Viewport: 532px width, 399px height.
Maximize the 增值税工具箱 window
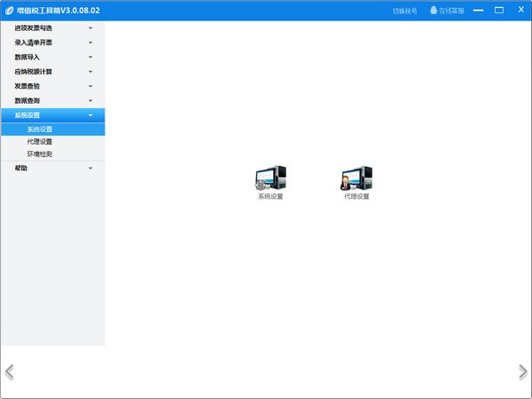click(x=499, y=10)
